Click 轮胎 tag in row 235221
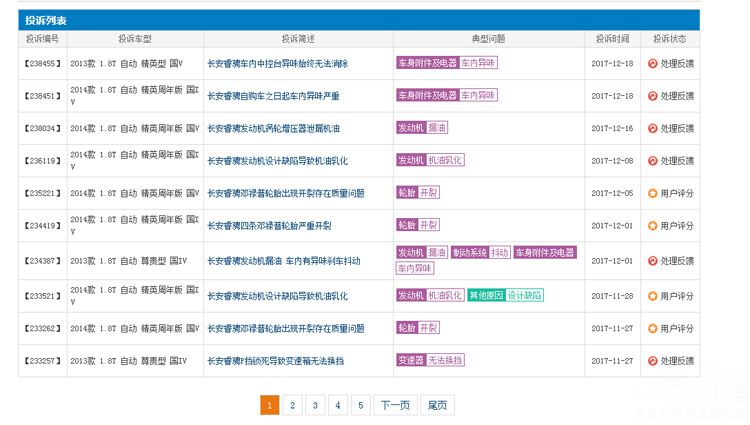 (407, 193)
